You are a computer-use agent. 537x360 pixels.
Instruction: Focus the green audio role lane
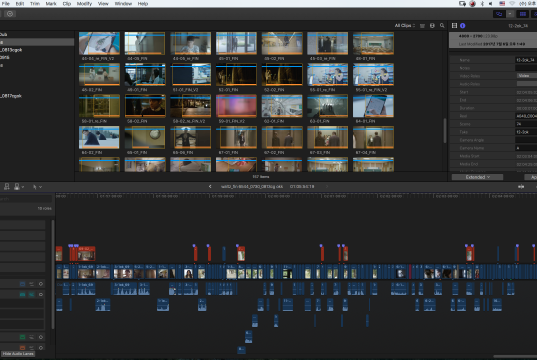point(22,337)
